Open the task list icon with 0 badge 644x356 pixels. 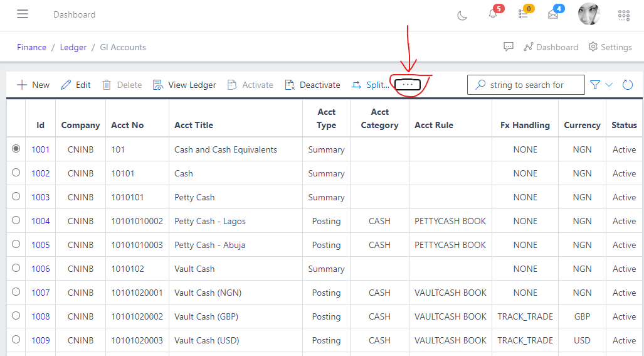[x=523, y=14]
